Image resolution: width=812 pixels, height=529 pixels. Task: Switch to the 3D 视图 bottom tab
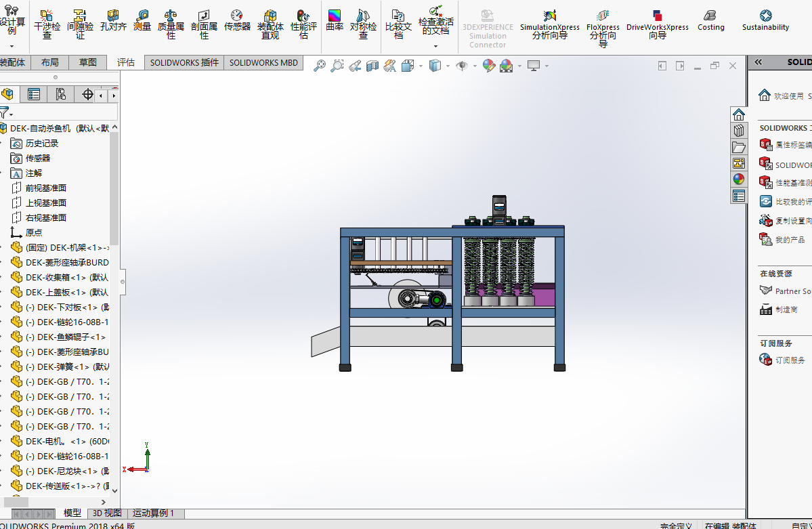point(107,513)
